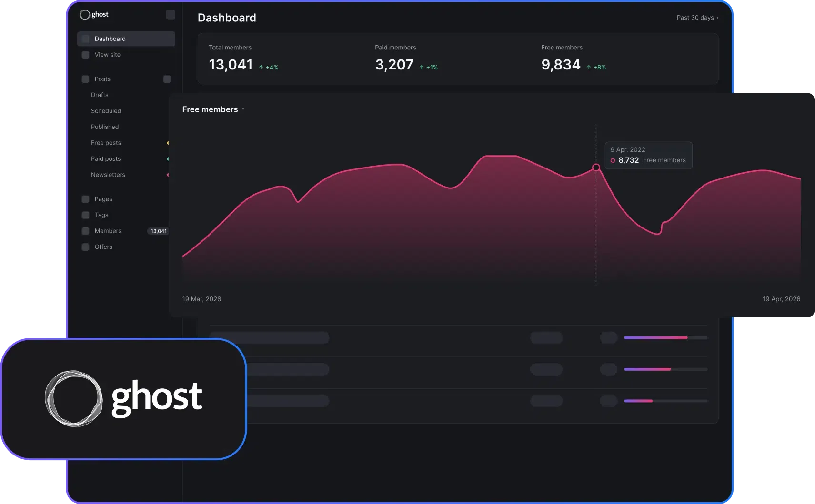Click the 13,041 members count badge
The width and height of the screenshot is (815, 504).
pos(158,231)
